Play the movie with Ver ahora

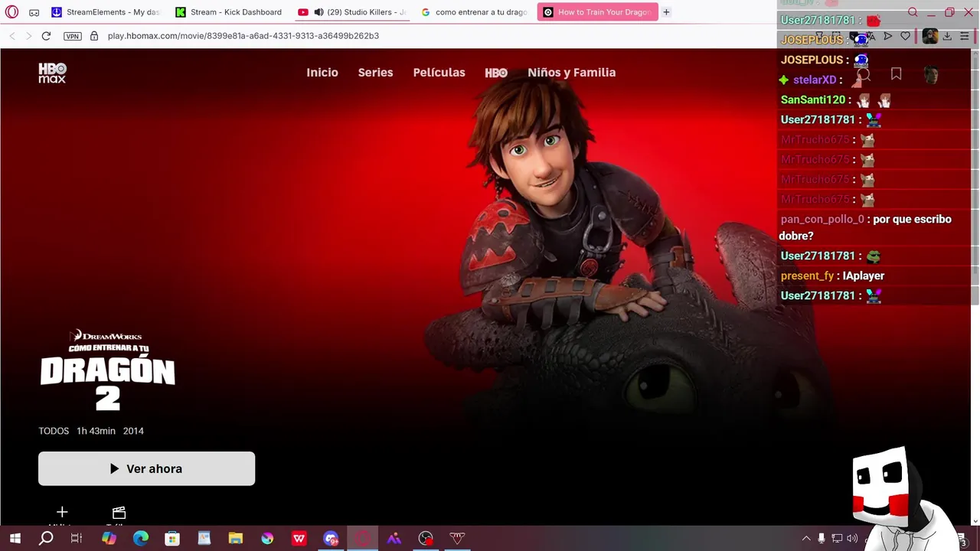[146, 468]
